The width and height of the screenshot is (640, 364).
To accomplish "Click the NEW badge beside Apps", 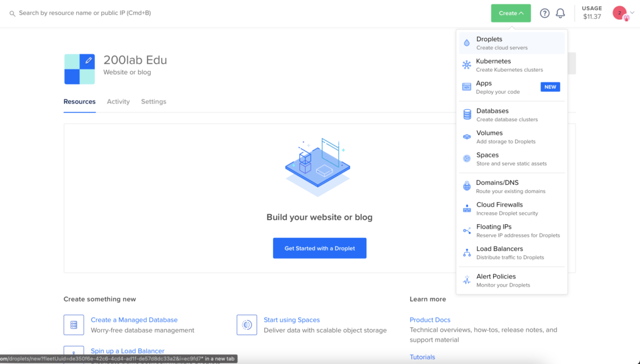I will coord(550,87).
